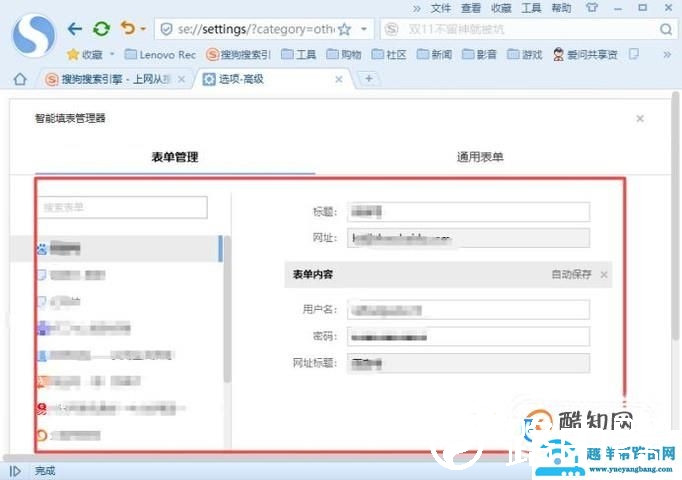Open the 购物 bookmark folder
Image resolution: width=682 pixels, height=480 pixels.
tap(344, 54)
